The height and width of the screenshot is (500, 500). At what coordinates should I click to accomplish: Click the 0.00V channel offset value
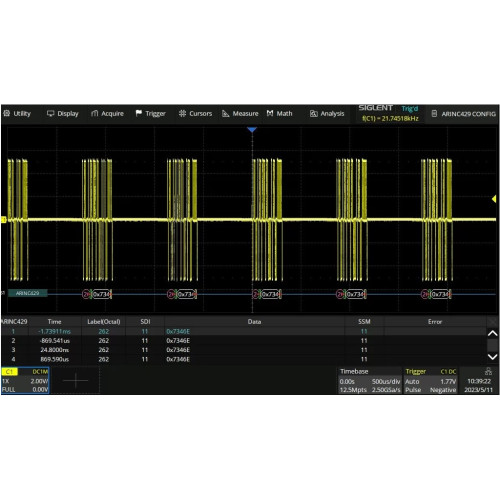(40, 389)
